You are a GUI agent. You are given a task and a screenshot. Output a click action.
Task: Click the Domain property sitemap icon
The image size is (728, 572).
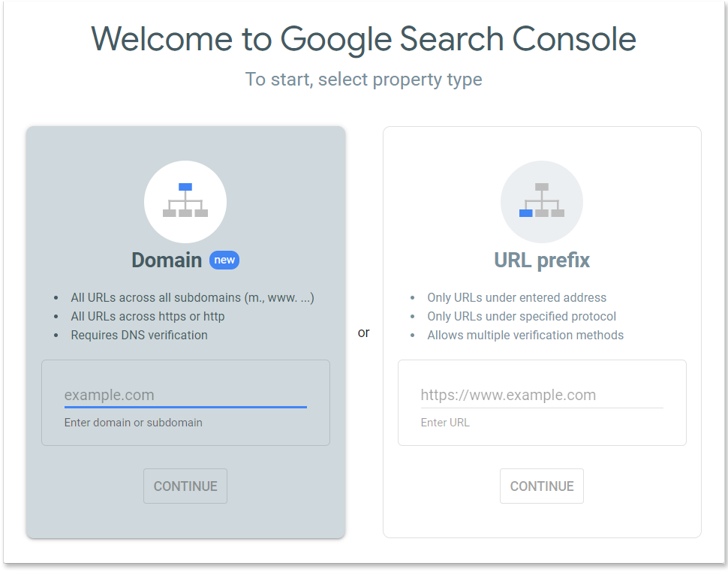(185, 201)
